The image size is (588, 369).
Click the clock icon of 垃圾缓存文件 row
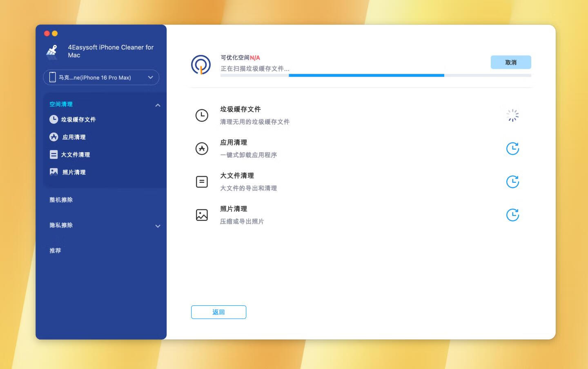(202, 116)
